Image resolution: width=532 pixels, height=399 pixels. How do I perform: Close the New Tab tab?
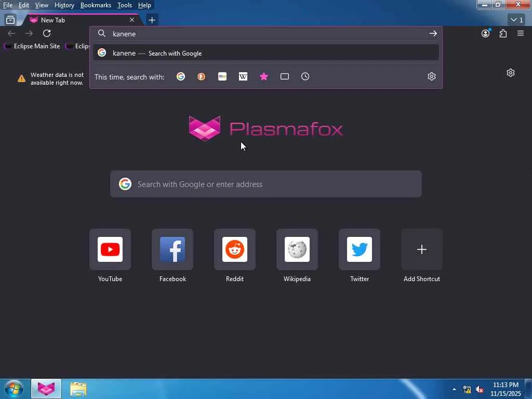coord(132,20)
